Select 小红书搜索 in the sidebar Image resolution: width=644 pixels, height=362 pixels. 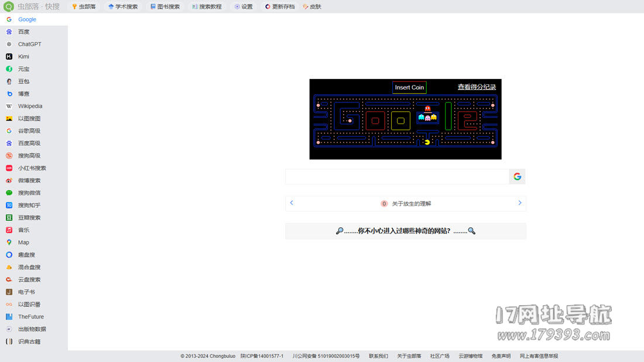pos(32,168)
